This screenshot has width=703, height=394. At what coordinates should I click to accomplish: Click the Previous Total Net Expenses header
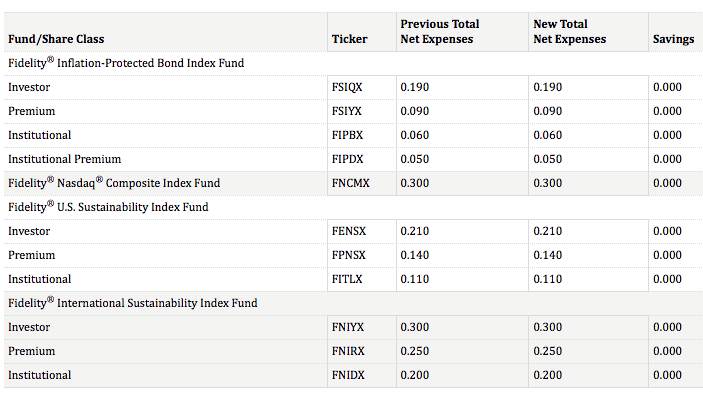pos(440,32)
